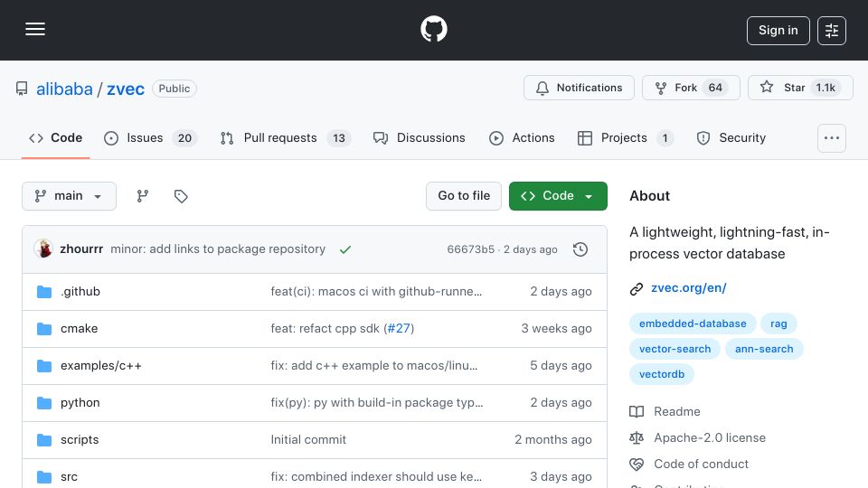Open zhourrr author profile link

[x=81, y=249]
